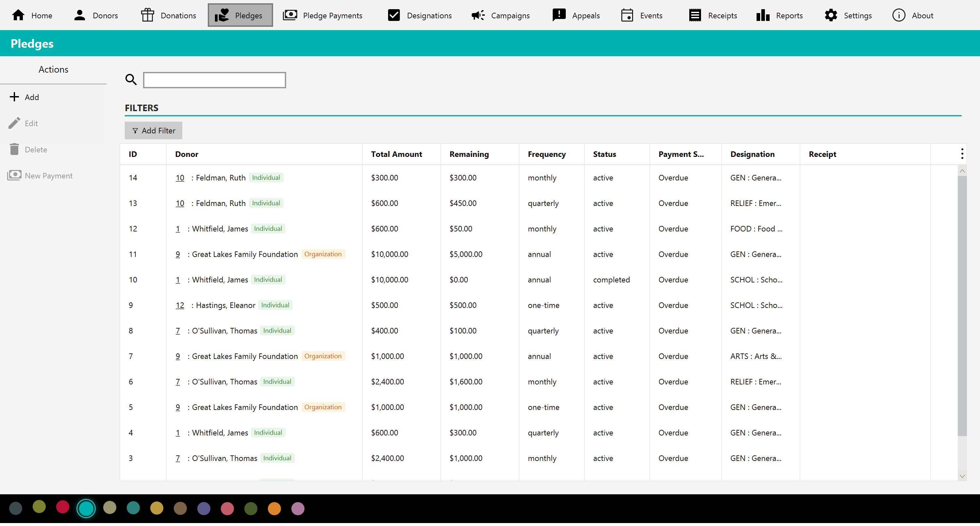Click the search magnifier icon
Viewport: 980px width, 526px height.
[131, 79]
